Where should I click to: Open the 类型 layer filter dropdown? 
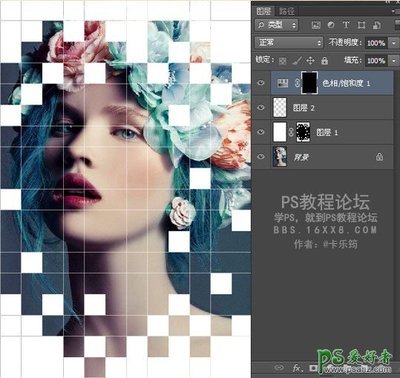276,25
